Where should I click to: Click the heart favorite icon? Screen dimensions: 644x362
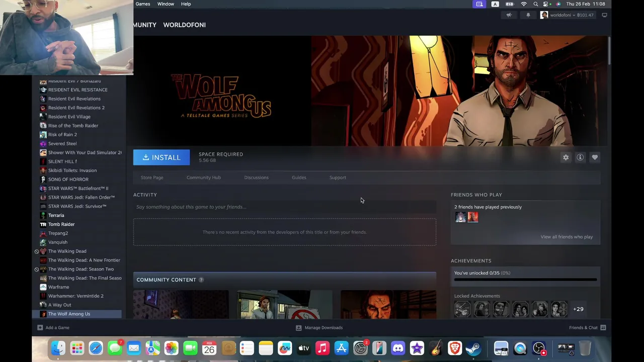click(x=595, y=157)
